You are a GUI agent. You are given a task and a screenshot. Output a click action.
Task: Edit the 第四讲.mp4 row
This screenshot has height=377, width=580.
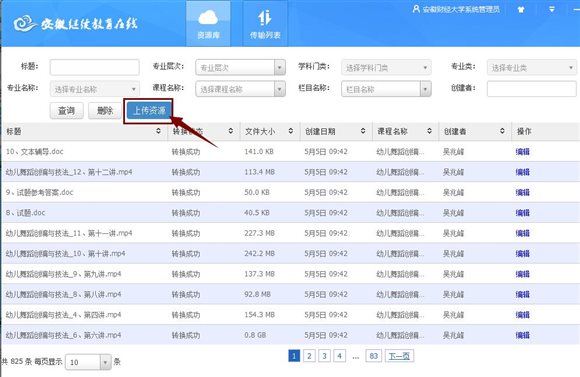(x=523, y=314)
